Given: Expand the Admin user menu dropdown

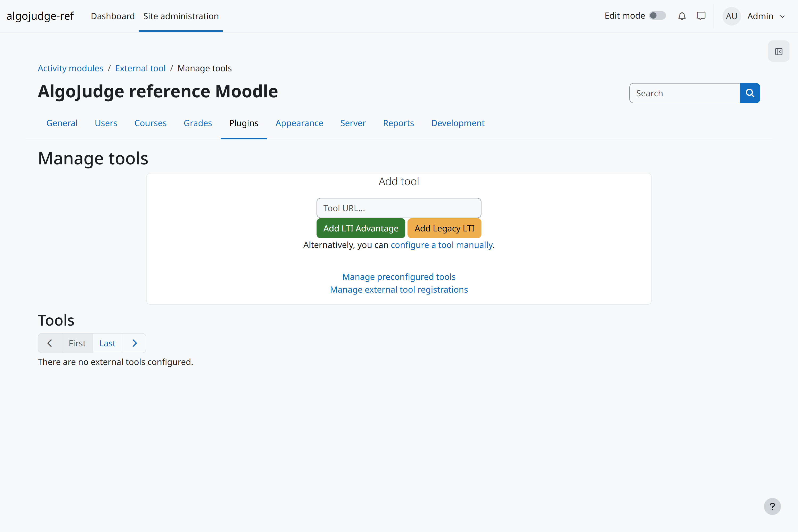Looking at the screenshot, I should click(x=766, y=16).
